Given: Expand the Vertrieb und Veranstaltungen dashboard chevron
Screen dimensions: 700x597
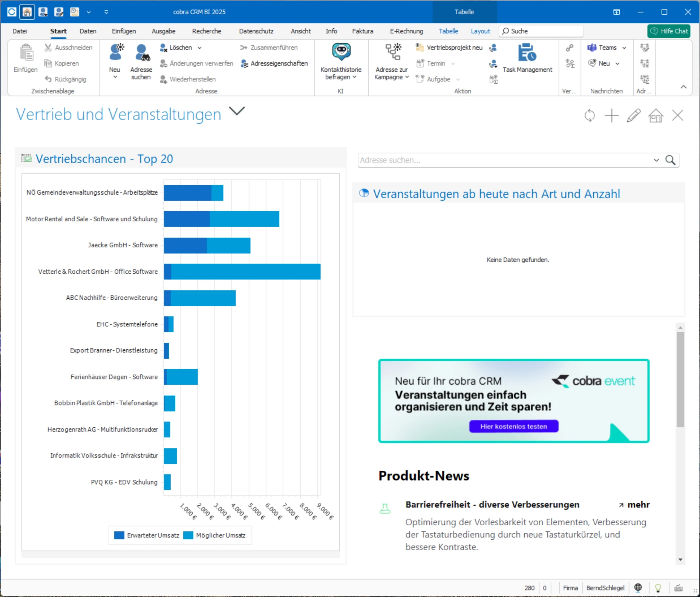Looking at the screenshot, I should [x=237, y=111].
